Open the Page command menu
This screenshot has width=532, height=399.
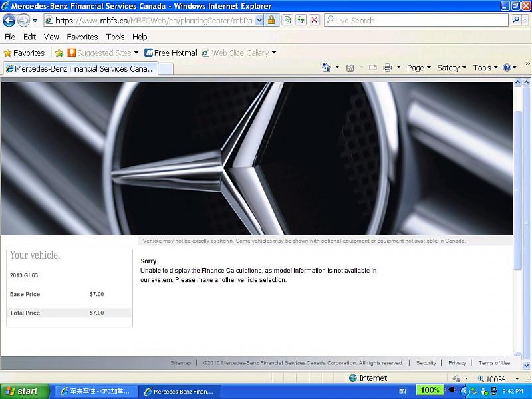point(419,68)
